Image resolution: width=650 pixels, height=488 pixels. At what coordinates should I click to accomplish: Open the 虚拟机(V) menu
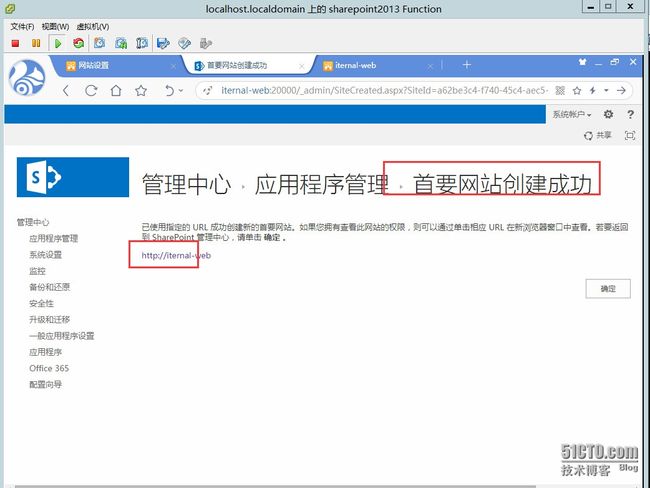(x=93, y=27)
